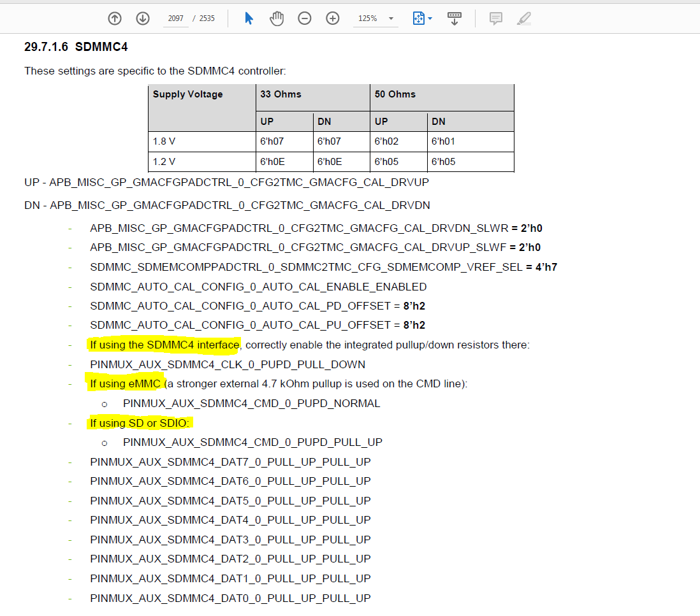The width and height of the screenshot is (700, 616).
Task: Click the SDMMC4_DAT1_0_PULL_UP line
Action: [230, 578]
